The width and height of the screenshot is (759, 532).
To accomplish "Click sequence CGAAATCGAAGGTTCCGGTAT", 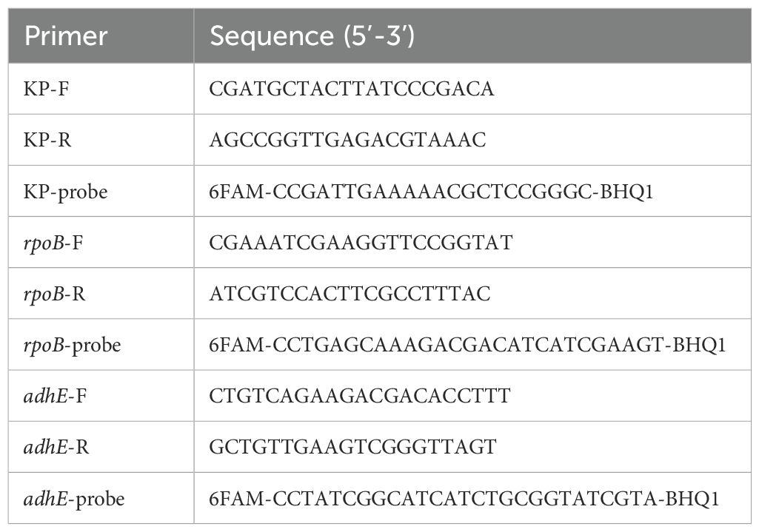I will pos(361,243).
